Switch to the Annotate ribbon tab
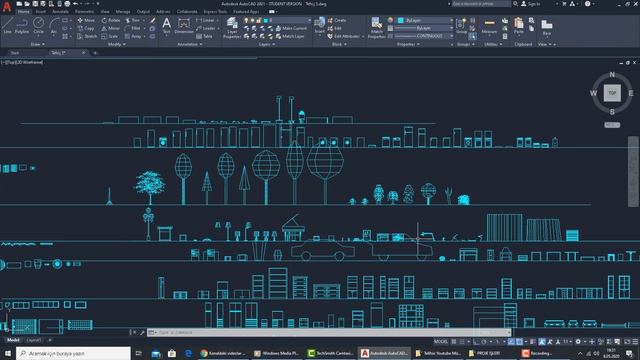640x360 pixels. coord(60,11)
